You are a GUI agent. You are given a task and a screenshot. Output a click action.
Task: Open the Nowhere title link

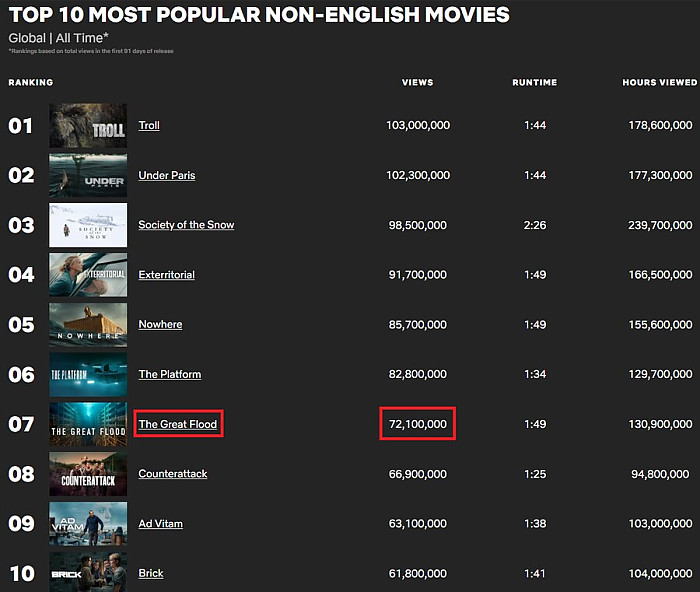pyautogui.click(x=160, y=324)
